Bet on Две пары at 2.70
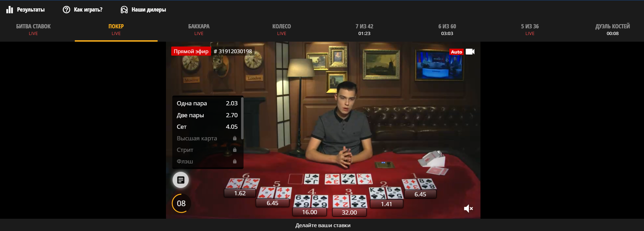The width and height of the screenshot is (644, 231). [x=207, y=115]
